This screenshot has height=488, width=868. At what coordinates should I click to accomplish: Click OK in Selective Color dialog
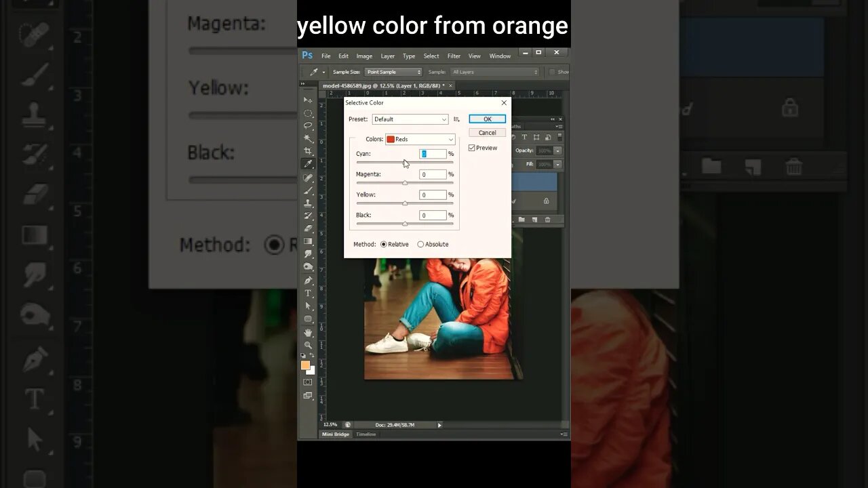point(487,119)
